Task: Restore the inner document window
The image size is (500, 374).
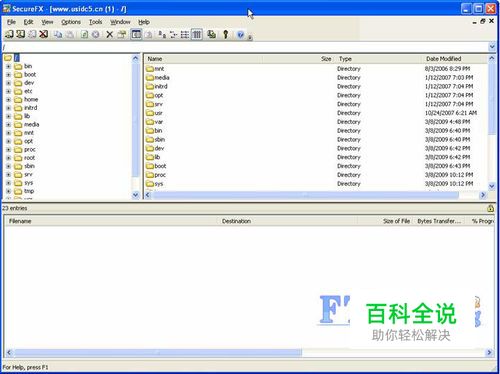Action: coord(483,21)
